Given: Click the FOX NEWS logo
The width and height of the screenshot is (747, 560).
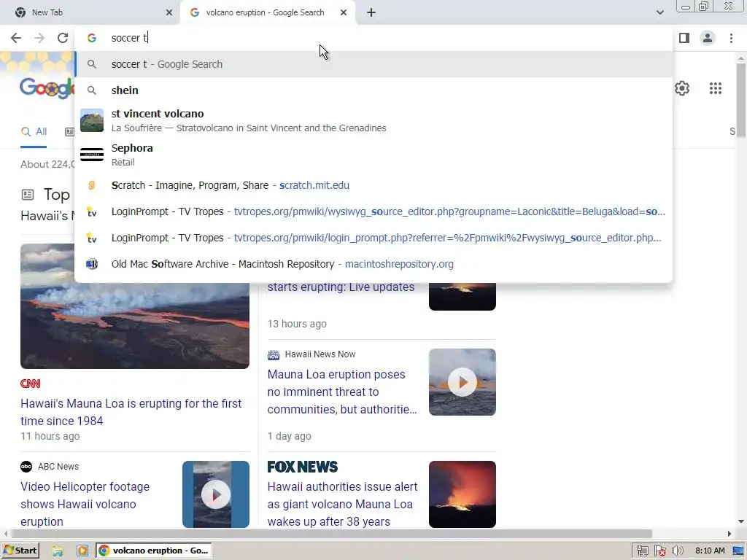Looking at the screenshot, I should [303, 467].
